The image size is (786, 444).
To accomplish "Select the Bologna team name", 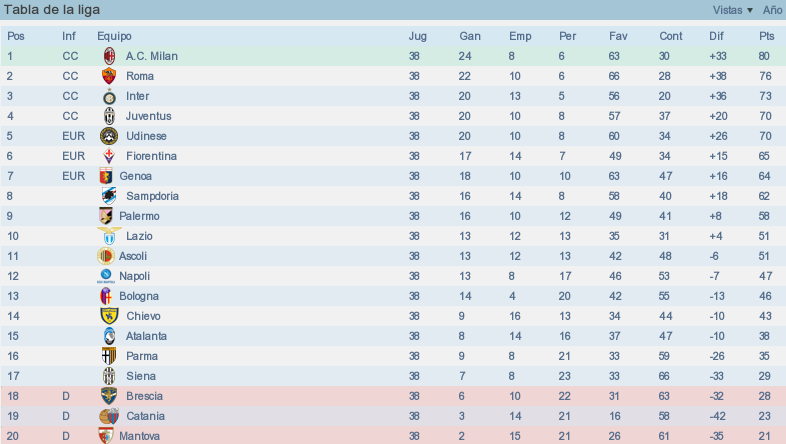I will 139,296.
